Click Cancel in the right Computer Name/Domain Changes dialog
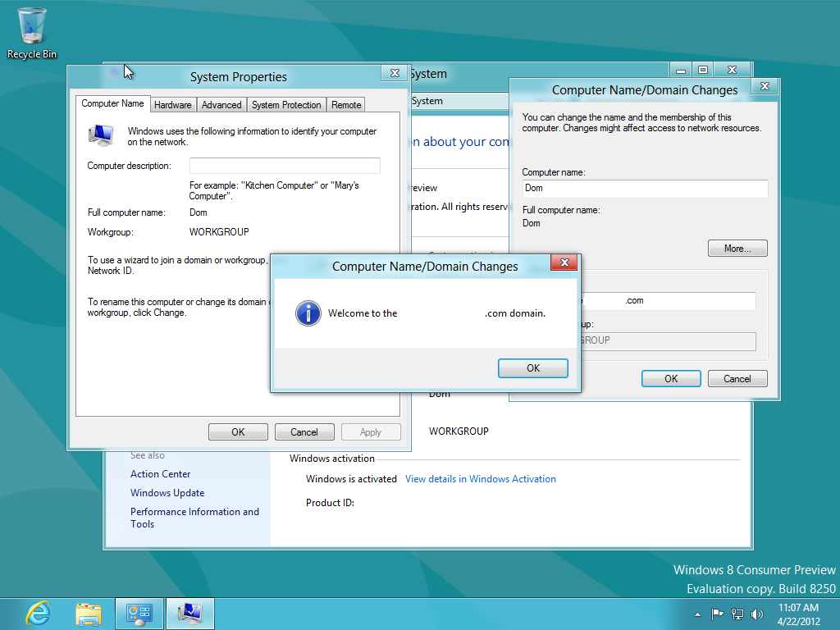Viewport: 840px width, 630px height. tap(737, 379)
